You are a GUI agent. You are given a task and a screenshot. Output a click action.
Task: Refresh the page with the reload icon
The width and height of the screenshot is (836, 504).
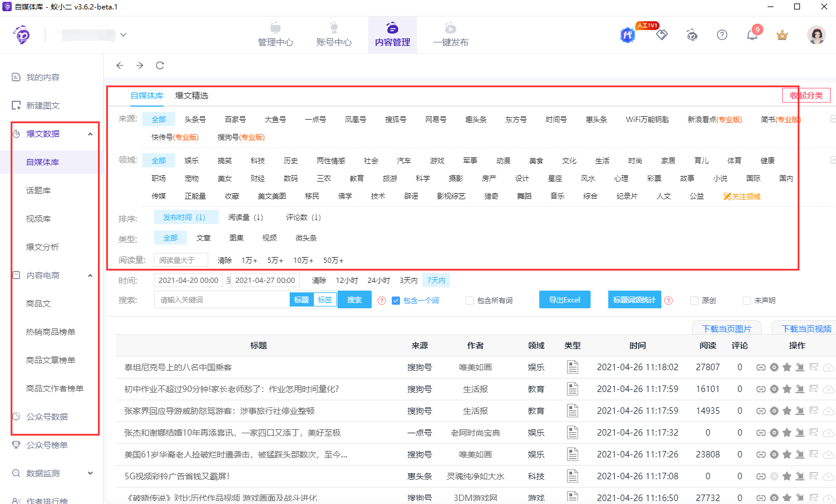pyautogui.click(x=159, y=65)
